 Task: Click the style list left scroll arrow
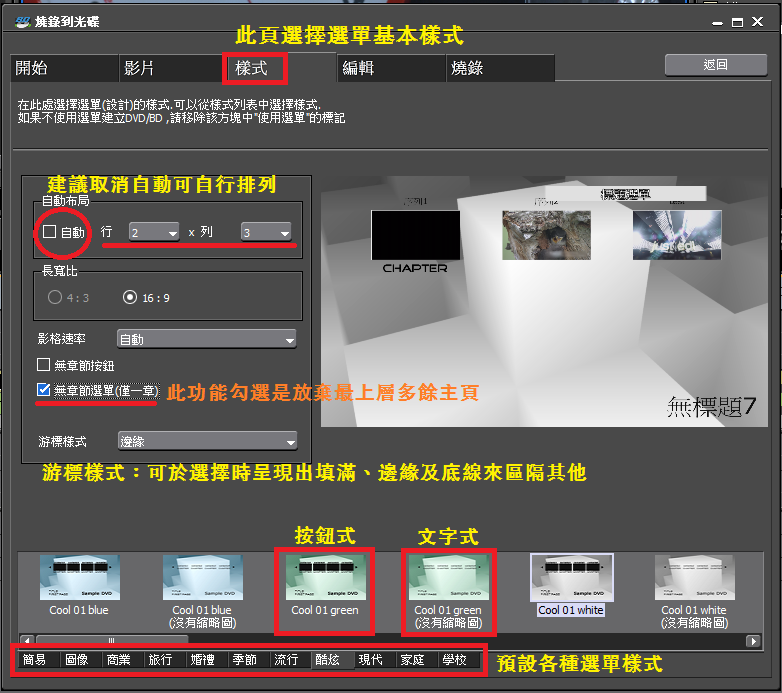click(27, 640)
